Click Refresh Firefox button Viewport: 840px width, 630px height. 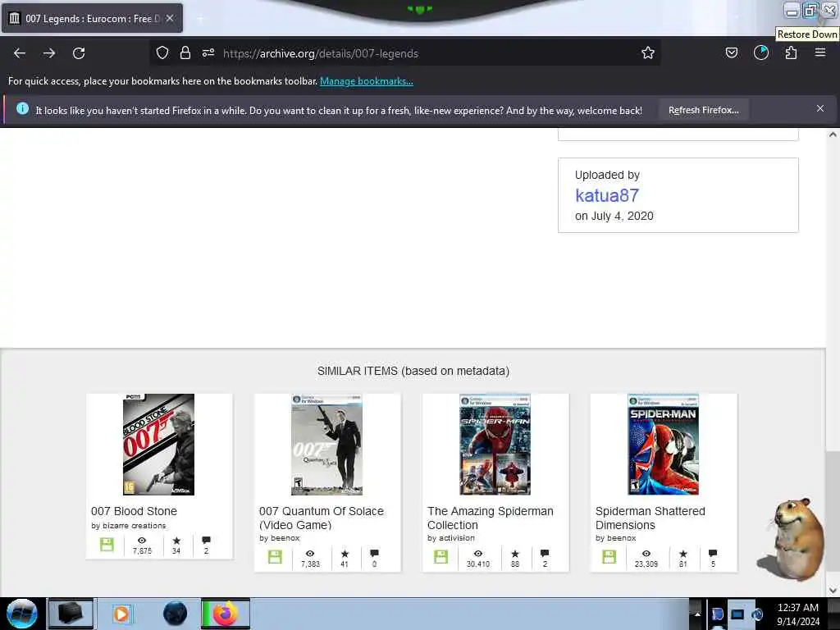703,110
